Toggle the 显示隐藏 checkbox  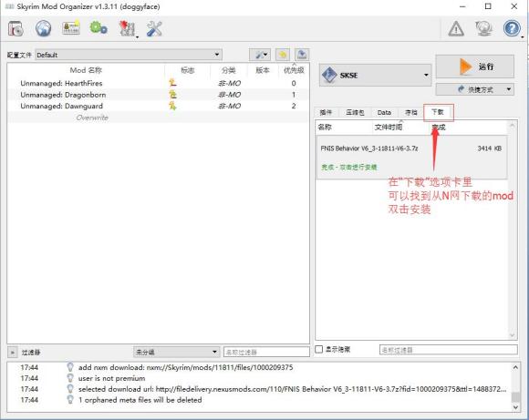click(x=319, y=349)
